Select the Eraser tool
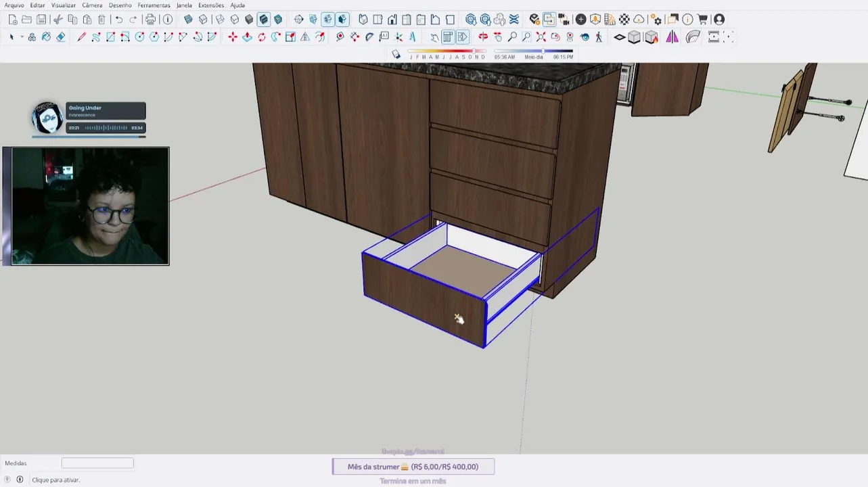868x487 pixels. pos(61,37)
